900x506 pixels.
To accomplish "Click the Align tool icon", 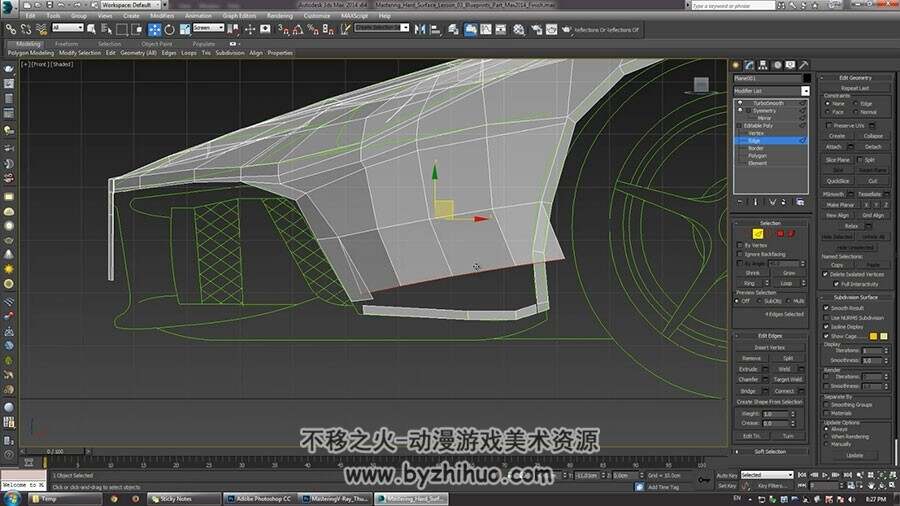I will point(435,29).
